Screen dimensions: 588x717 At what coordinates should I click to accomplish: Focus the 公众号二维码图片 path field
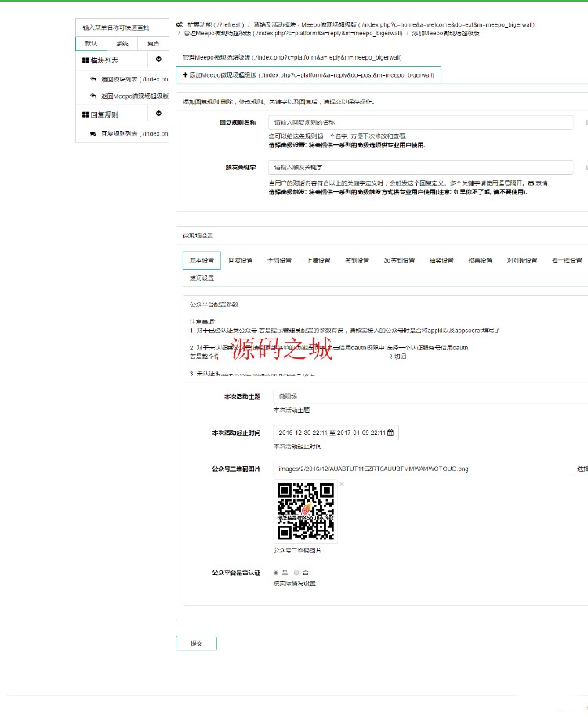click(x=423, y=469)
